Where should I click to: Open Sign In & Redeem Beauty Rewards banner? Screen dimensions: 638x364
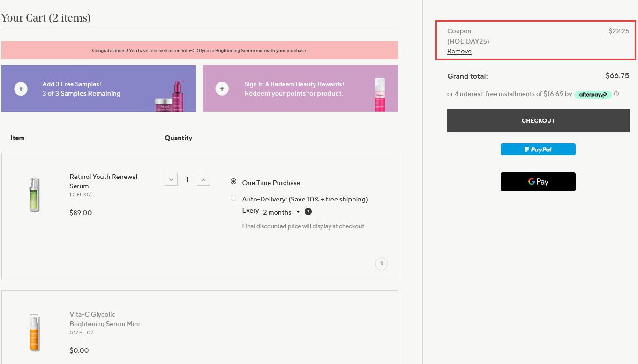pyautogui.click(x=300, y=89)
